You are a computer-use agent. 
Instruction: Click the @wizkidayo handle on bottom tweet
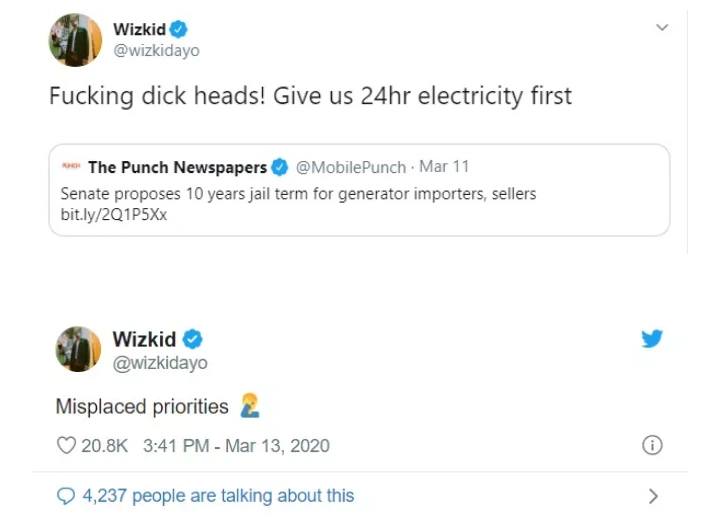160,363
